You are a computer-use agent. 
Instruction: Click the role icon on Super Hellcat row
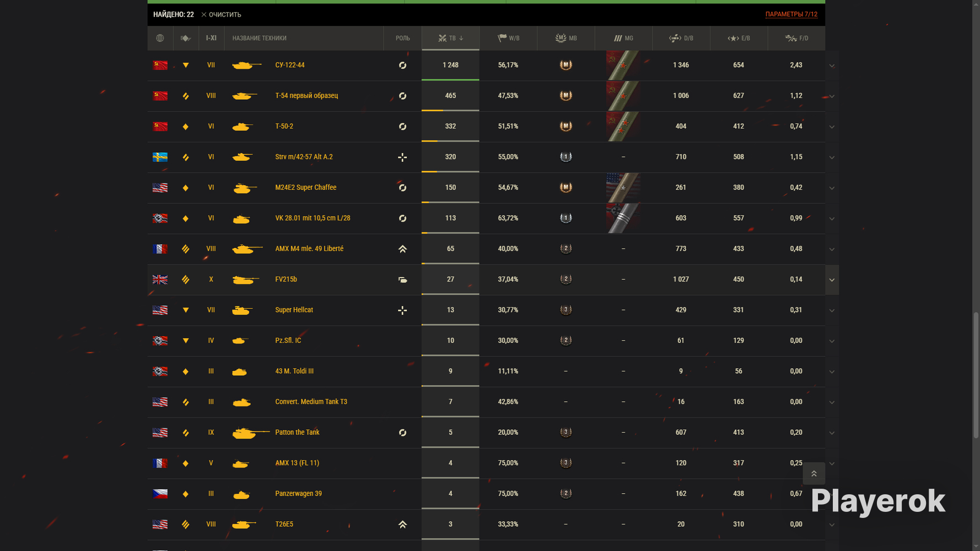402,310
